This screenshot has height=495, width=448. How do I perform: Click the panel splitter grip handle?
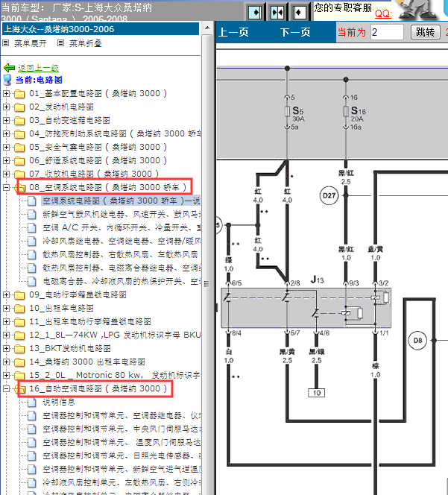coord(206,284)
